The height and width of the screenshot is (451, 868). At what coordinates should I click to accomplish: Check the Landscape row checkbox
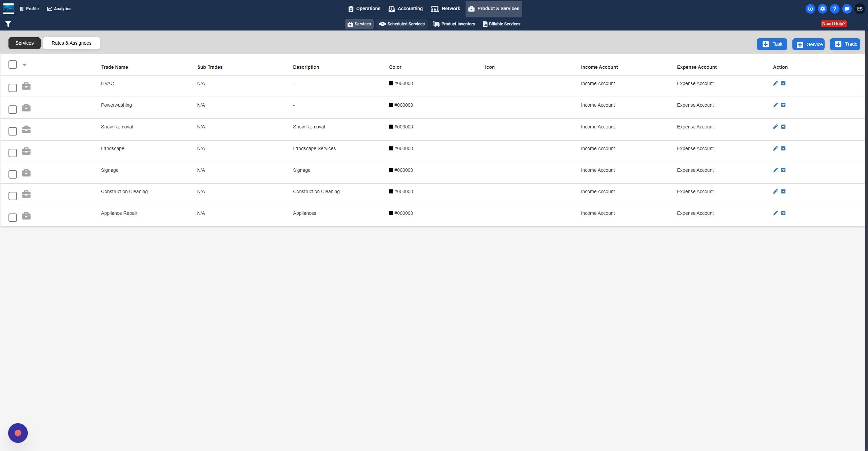click(13, 153)
